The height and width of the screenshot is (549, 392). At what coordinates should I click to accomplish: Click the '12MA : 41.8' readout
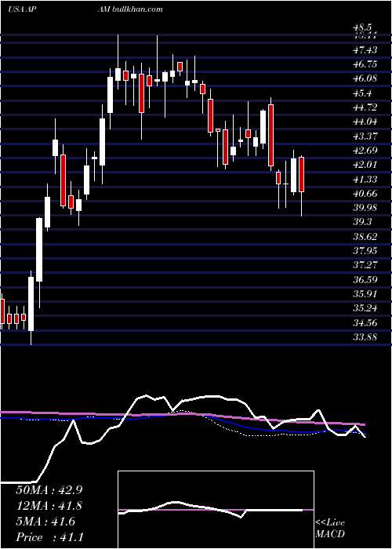pyautogui.click(x=49, y=506)
